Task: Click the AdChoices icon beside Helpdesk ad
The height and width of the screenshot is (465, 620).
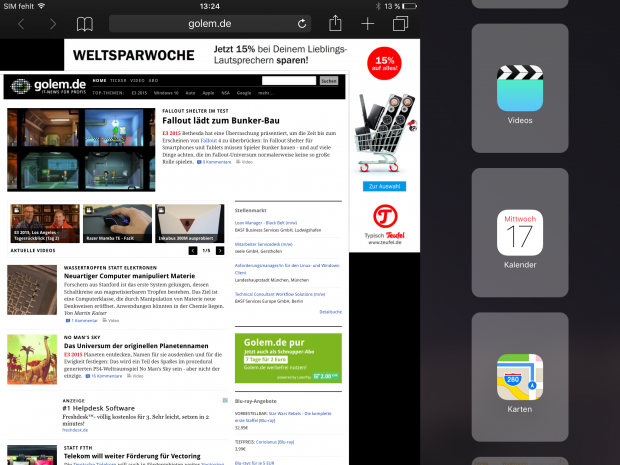Action: coord(225,401)
